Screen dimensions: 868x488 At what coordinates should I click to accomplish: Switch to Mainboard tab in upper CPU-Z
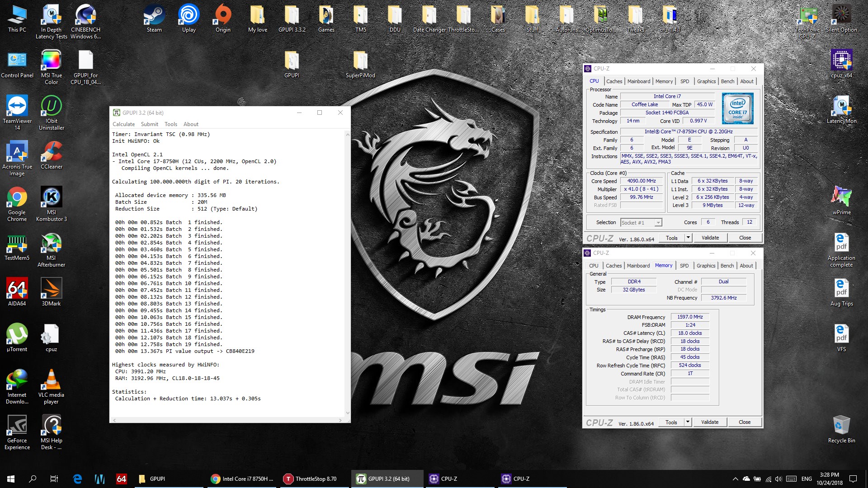(x=639, y=81)
